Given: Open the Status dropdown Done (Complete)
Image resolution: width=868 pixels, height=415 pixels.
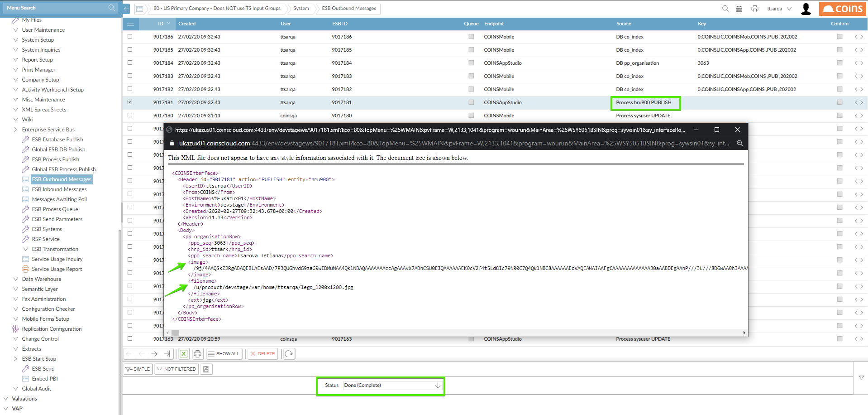Looking at the screenshot, I should pyautogui.click(x=392, y=386).
